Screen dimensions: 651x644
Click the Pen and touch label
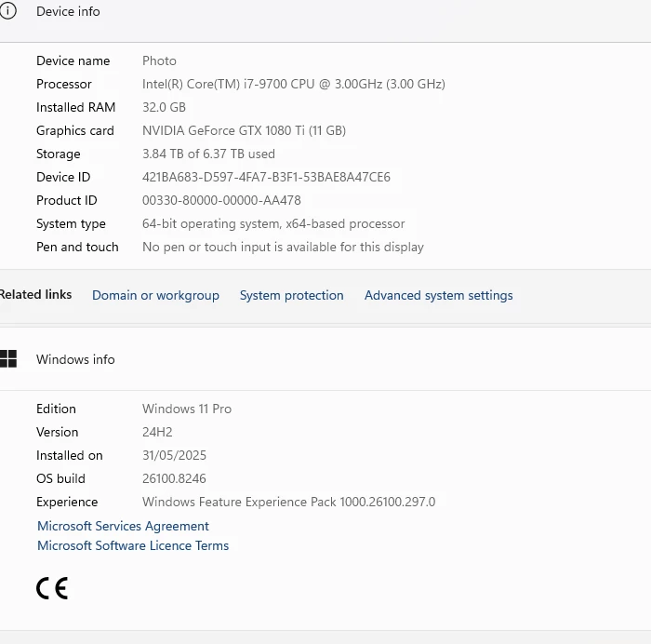[77, 248]
